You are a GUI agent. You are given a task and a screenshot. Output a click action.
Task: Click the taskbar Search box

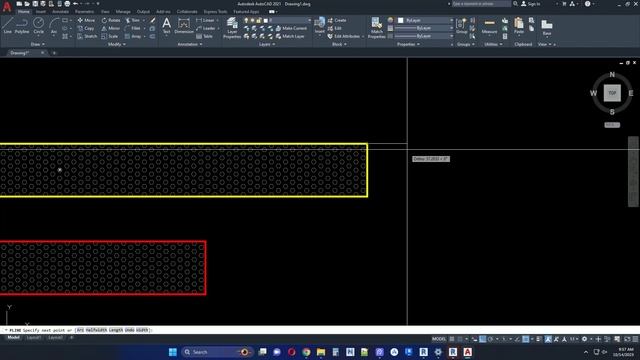(216, 352)
